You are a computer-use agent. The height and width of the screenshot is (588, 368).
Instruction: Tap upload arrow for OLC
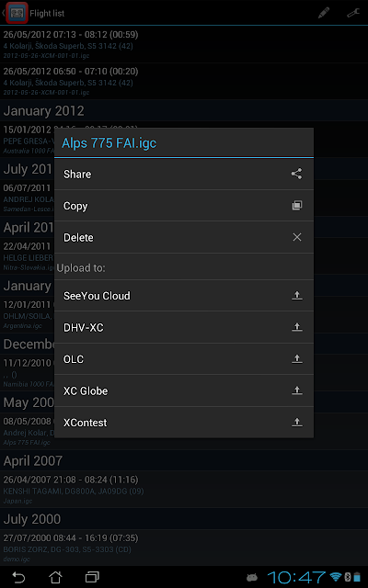[296, 359]
